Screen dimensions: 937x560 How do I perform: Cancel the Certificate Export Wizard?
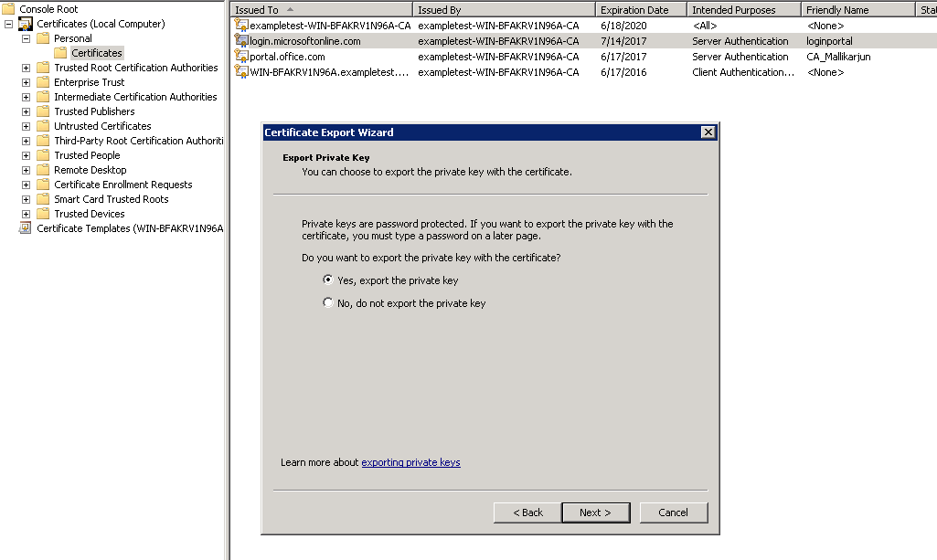pyautogui.click(x=674, y=512)
